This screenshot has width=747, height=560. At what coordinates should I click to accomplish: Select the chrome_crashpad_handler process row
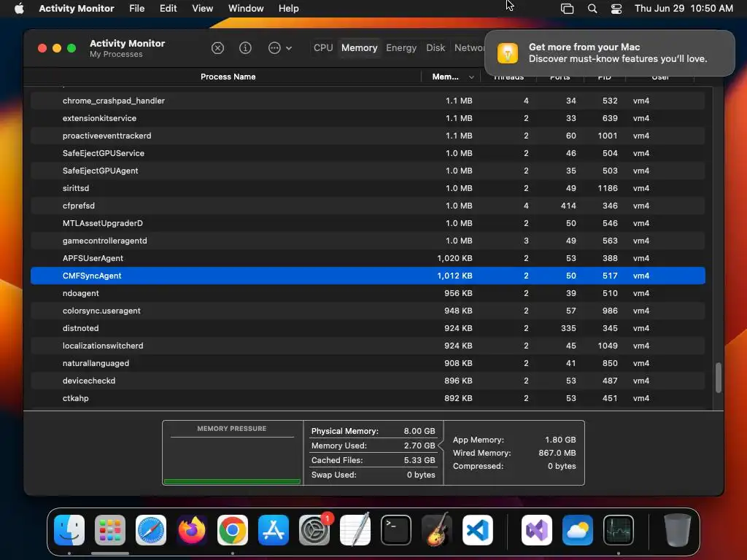(368, 101)
